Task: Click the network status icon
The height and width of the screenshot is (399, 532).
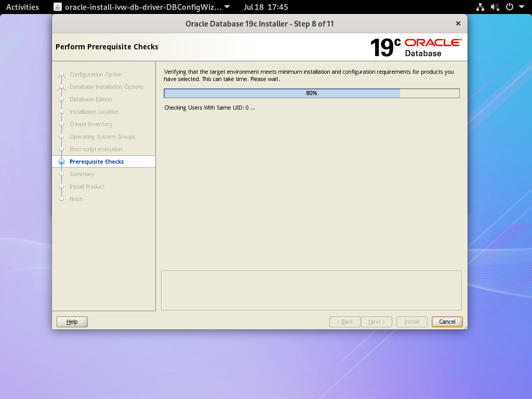Action: [480, 7]
